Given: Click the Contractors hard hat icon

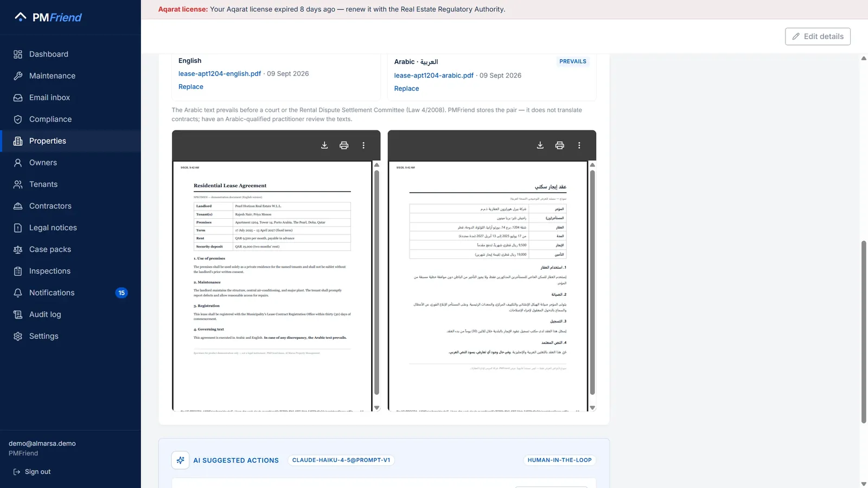Looking at the screenshot, I should (x=18, y=206).
